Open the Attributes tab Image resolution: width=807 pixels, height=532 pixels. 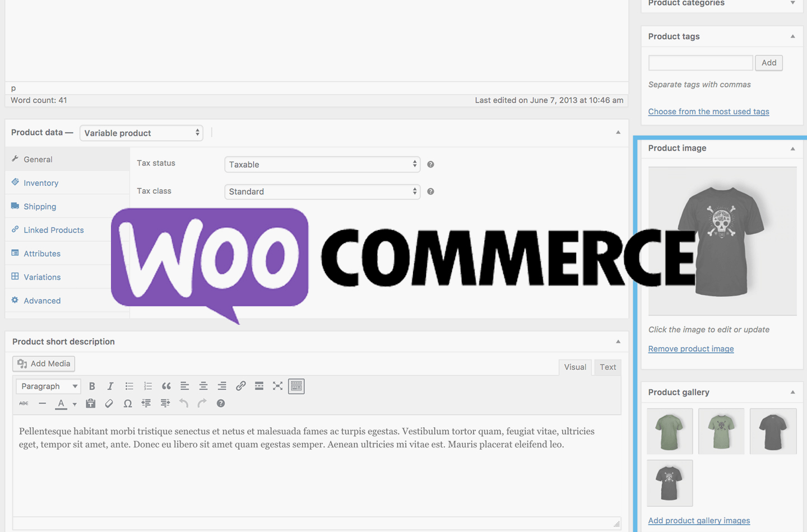pos(67,253)
